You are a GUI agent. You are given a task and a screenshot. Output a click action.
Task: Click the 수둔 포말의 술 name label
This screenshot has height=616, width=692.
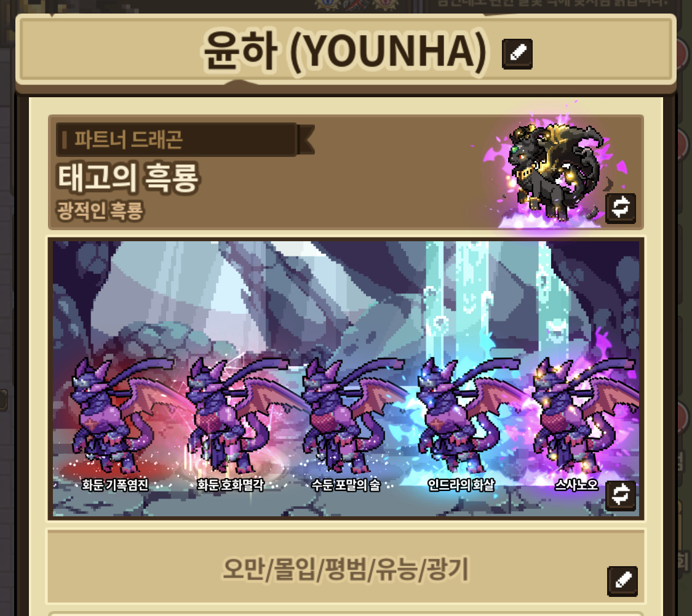tap(346, 485)
